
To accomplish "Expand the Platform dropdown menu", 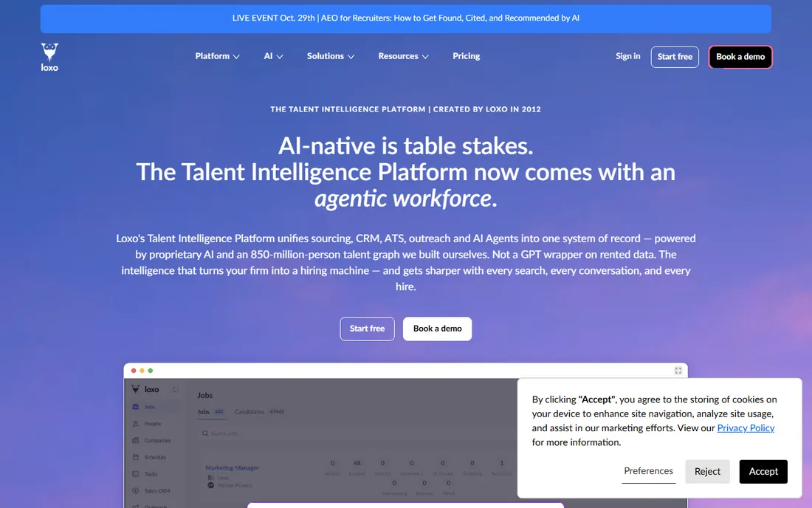I will (217, 56).
